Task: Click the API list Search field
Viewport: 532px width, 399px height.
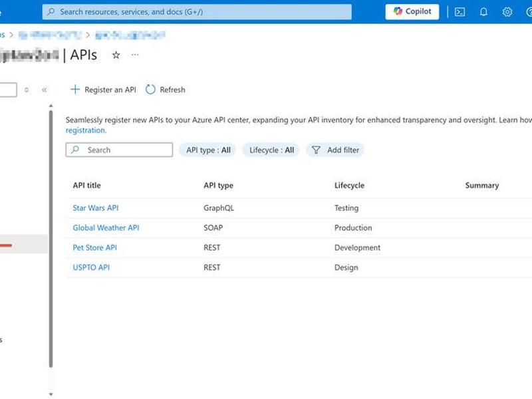Action: tap(119, 150)
